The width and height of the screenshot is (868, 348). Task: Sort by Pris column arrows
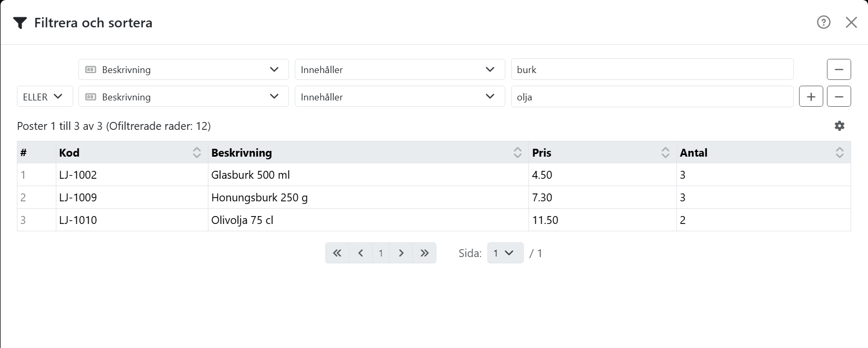click(665, 152)
